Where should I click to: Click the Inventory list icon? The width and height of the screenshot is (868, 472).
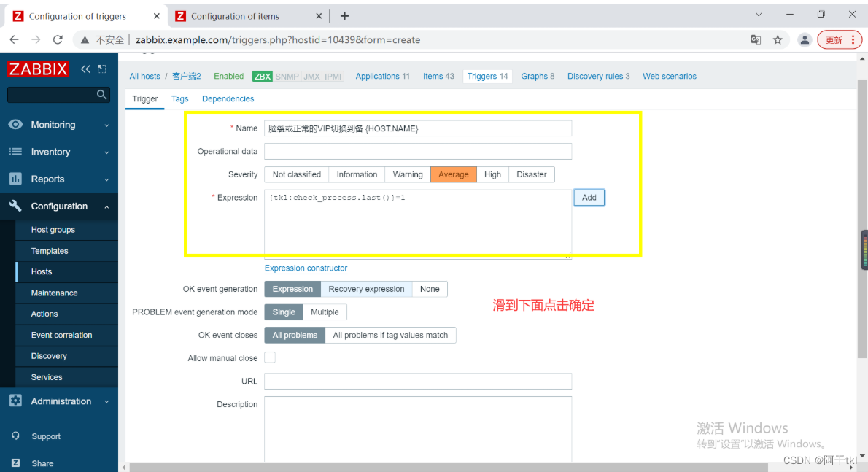(15, 152)
